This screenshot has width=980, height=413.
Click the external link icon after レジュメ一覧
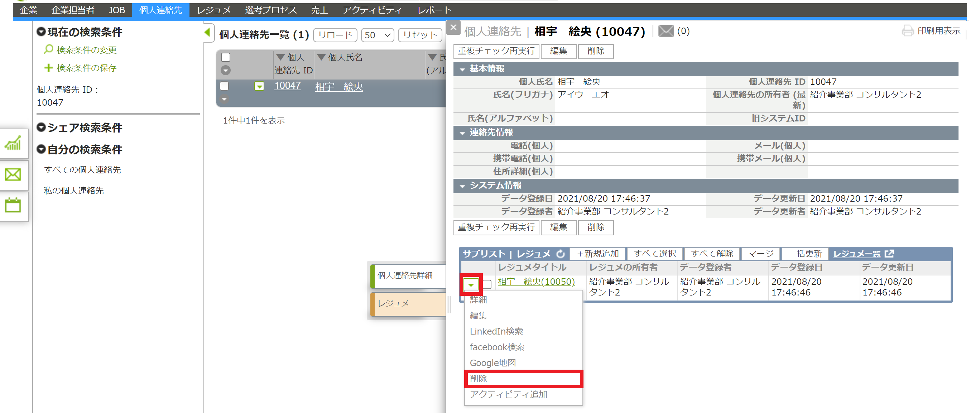pyautogui.click(x=889, y=254)
